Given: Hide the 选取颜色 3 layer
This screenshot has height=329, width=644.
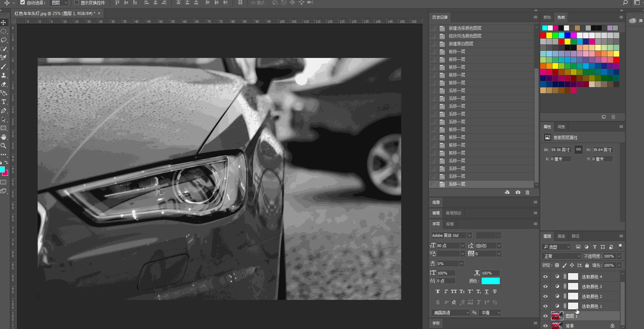Looking at the screenshot, I should pos(545,287).
